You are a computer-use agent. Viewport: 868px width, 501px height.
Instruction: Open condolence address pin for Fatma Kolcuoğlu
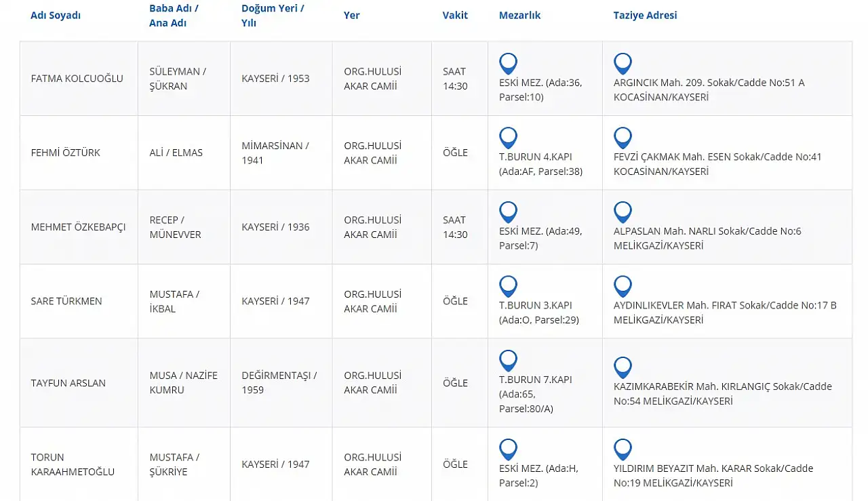pos(623,64)
